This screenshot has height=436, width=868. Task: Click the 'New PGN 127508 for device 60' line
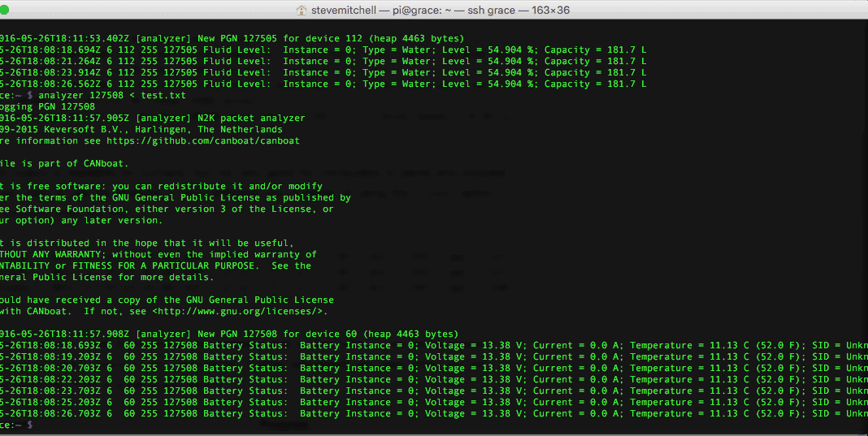[229, 334]
